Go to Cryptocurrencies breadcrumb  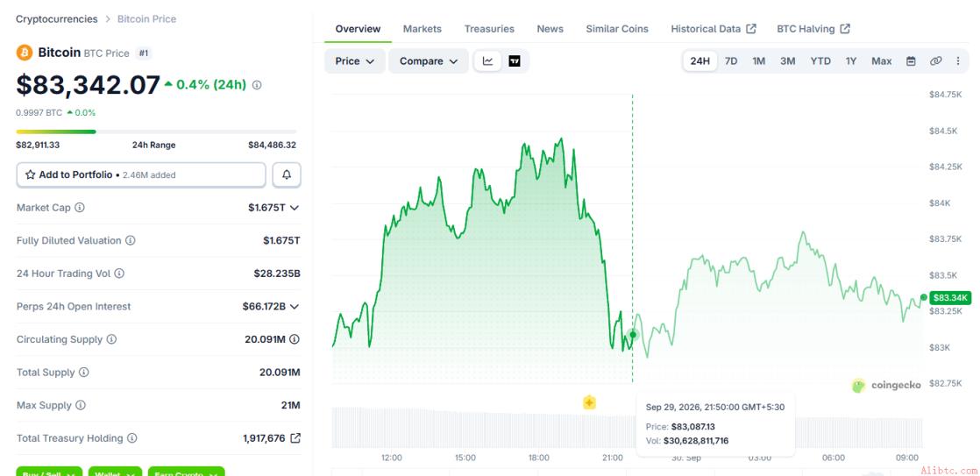[56, 18]
